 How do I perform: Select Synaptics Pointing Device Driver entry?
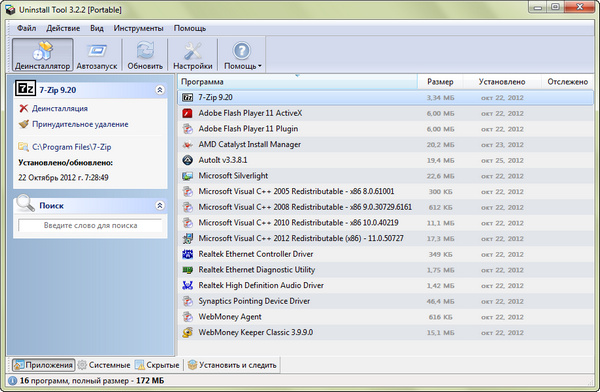(x=386, y=301)
